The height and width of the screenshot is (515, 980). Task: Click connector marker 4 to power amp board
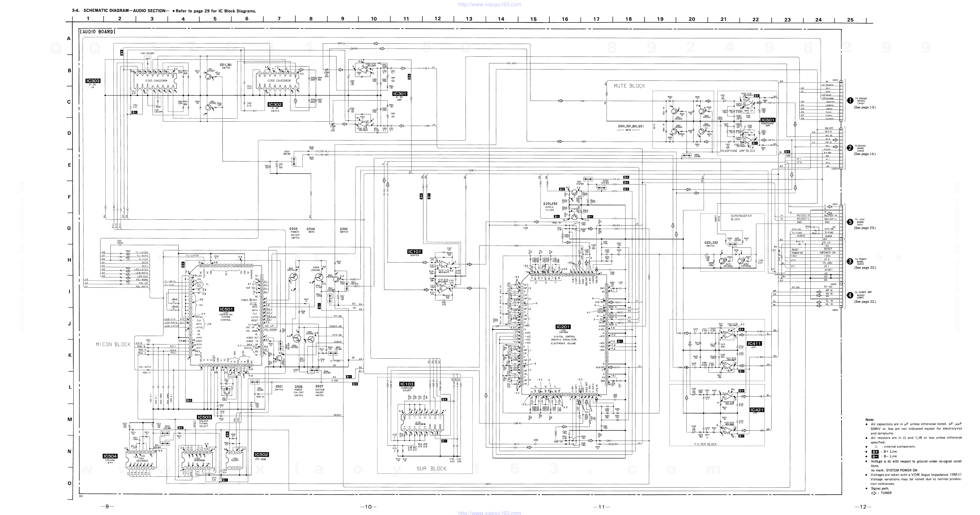pyautogui.click(x=850, y=295)
